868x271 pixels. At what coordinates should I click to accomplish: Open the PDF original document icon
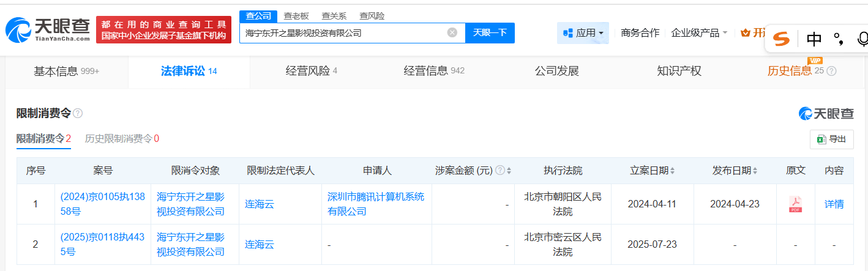point(795,204)
